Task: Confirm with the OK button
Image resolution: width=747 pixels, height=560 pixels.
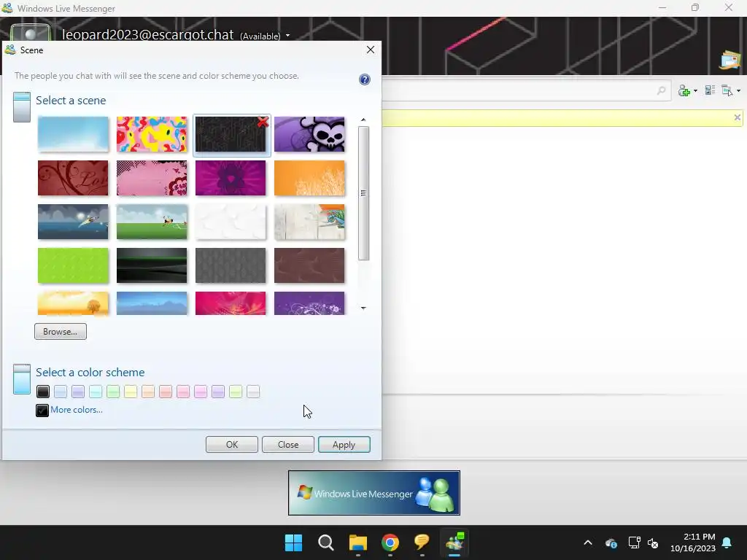Action: 232,444
